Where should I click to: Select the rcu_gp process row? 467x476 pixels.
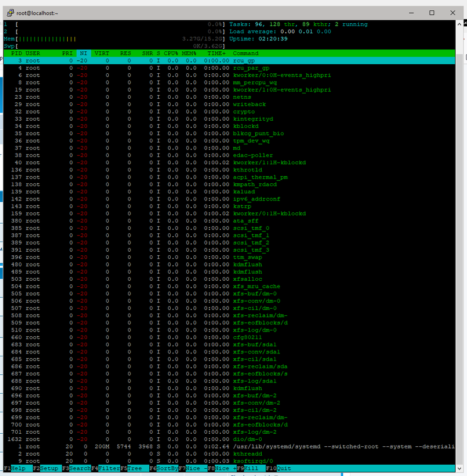click(x=229, y=61)
